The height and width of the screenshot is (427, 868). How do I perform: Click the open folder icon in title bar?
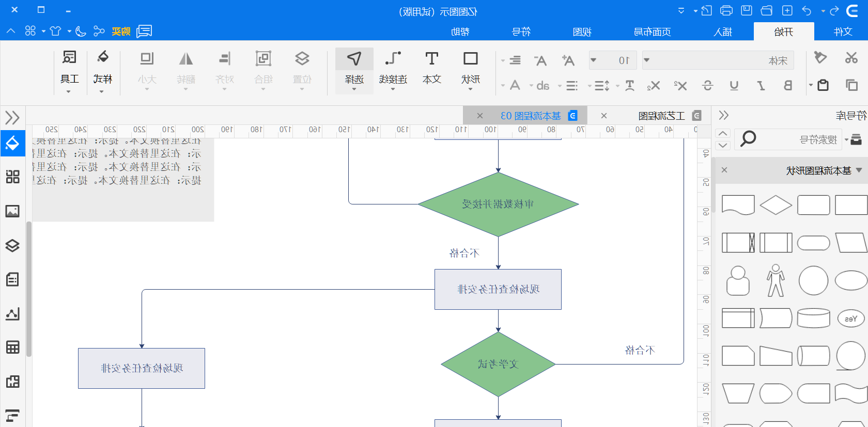(767, 10)
